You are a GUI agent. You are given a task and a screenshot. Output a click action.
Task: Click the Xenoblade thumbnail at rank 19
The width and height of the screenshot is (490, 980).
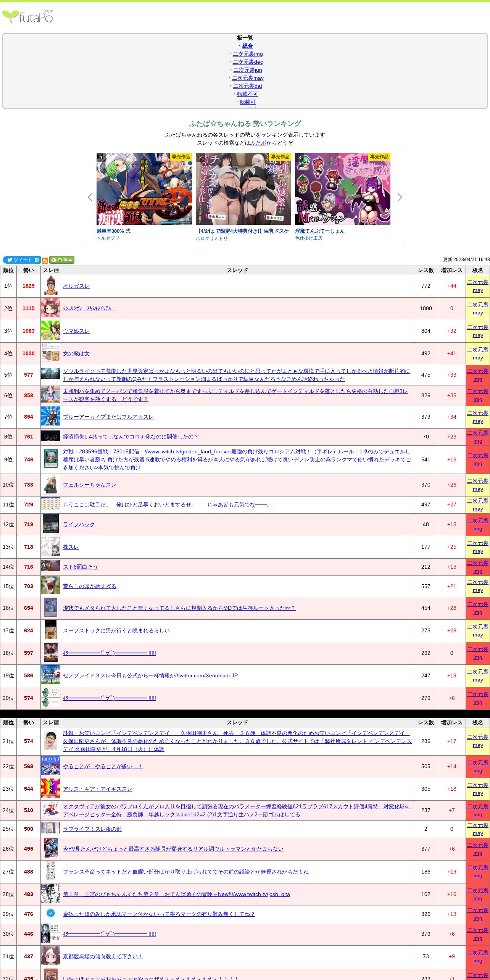(51, 675)
